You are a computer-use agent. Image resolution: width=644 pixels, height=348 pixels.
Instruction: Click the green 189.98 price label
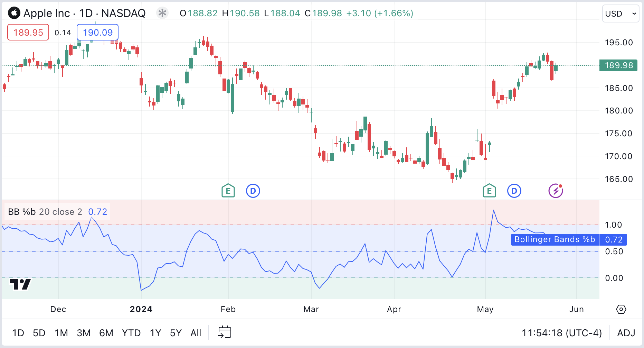coord(618,65)
